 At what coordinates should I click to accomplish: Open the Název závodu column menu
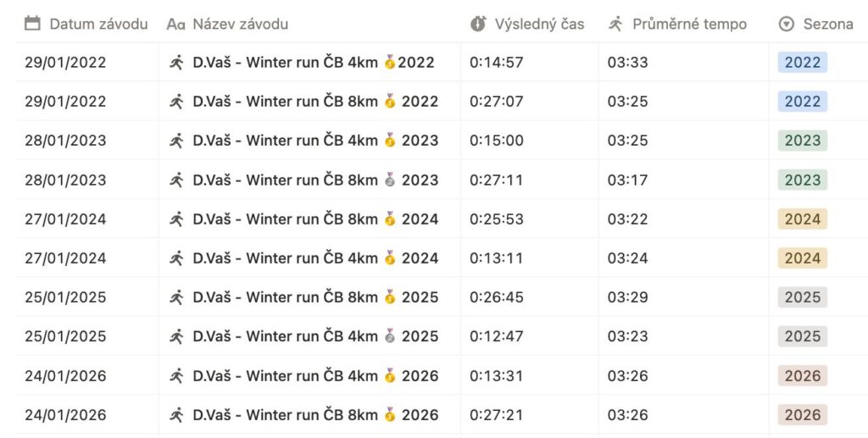pyautogui.click(x=240, y=24)
